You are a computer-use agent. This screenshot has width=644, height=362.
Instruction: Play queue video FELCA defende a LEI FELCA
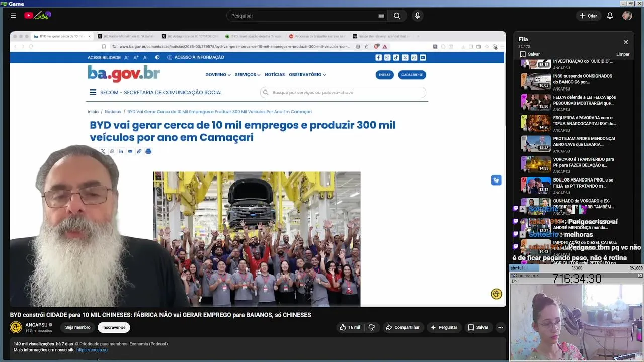coord(568,103)
